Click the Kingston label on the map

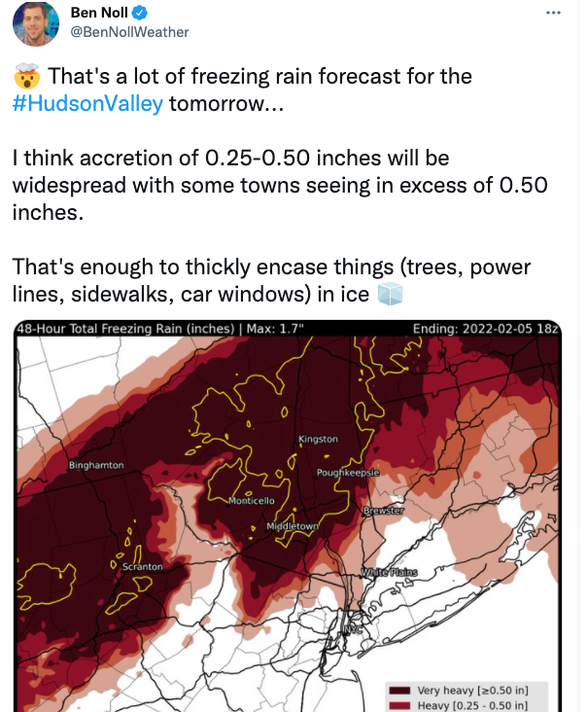pyautogui.click(x=318, y=440)
